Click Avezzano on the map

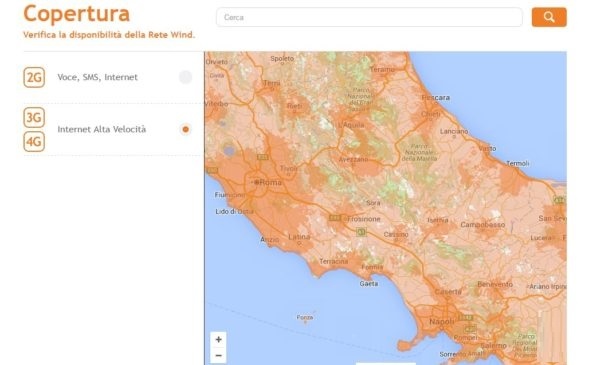(353, 159)
